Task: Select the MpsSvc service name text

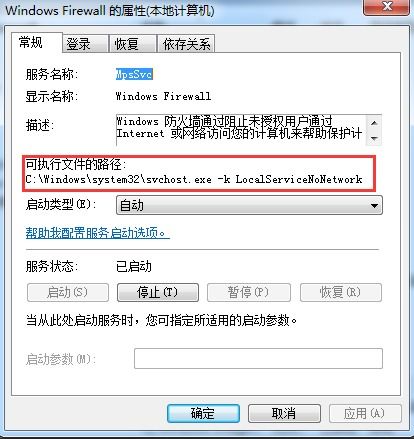Action: [134, 74]
